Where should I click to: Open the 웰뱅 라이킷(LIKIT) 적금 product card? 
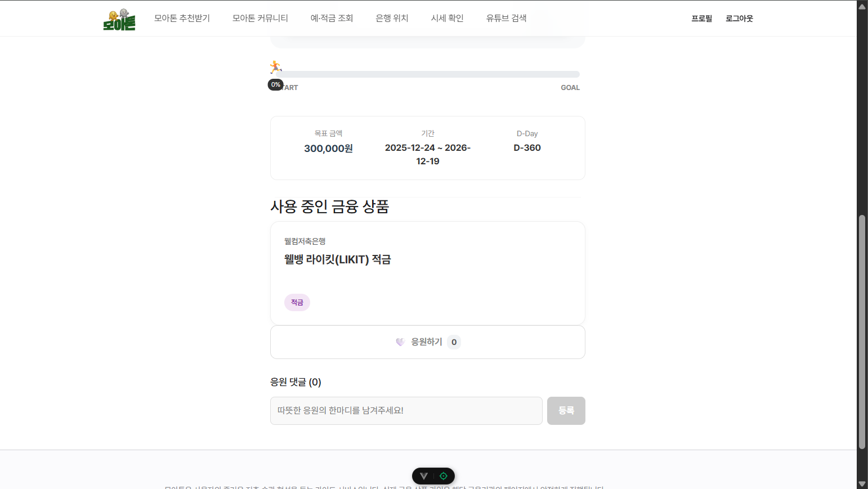click(428, 272)
